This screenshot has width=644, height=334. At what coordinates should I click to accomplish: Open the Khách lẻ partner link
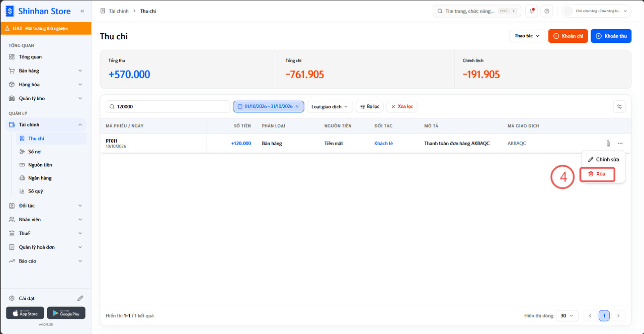[383, 144]
